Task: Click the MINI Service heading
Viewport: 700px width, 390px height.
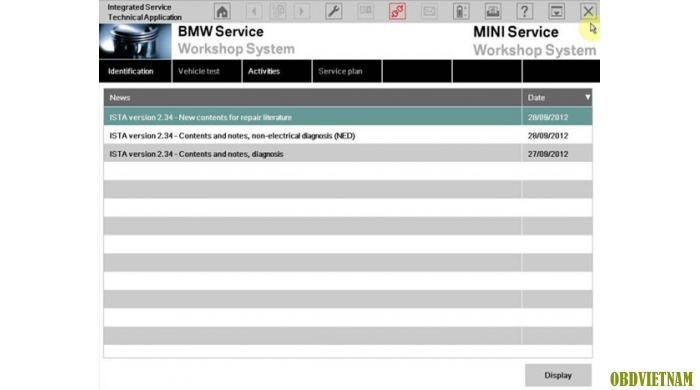Action: coord(516,32)
